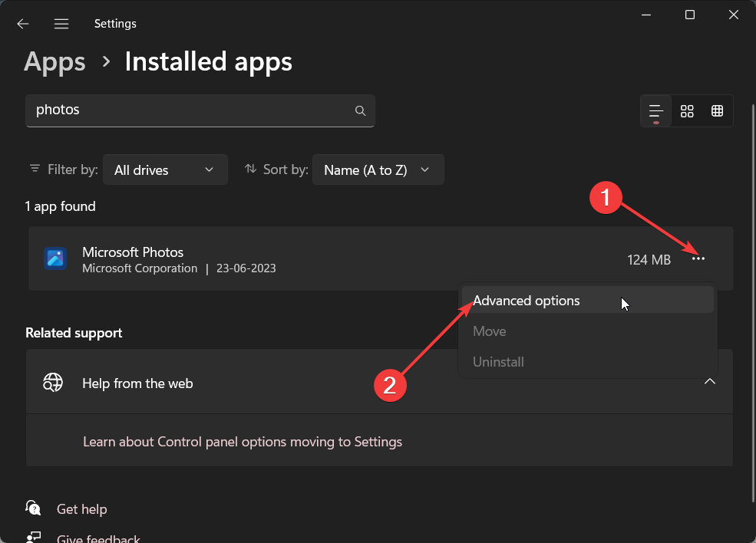Click the Installed apps heading

208,62
